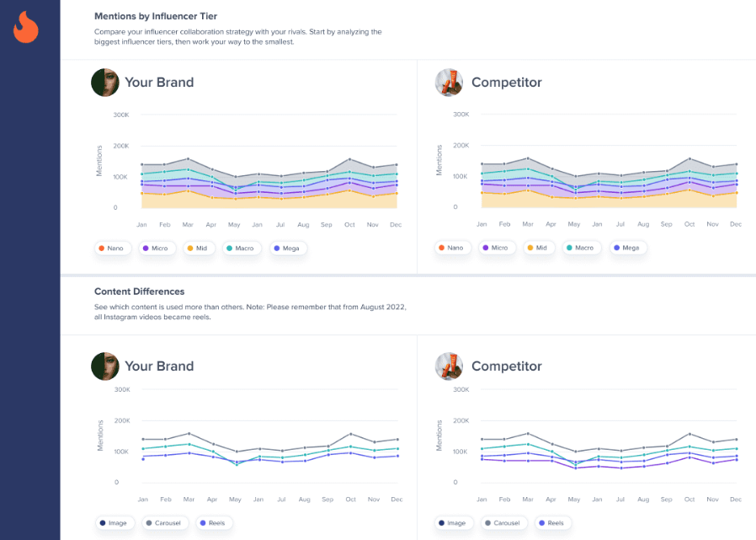The image size is (756, 540).
Task: Click Competitor avatar in Content Differences
Action: pos(449,366)
